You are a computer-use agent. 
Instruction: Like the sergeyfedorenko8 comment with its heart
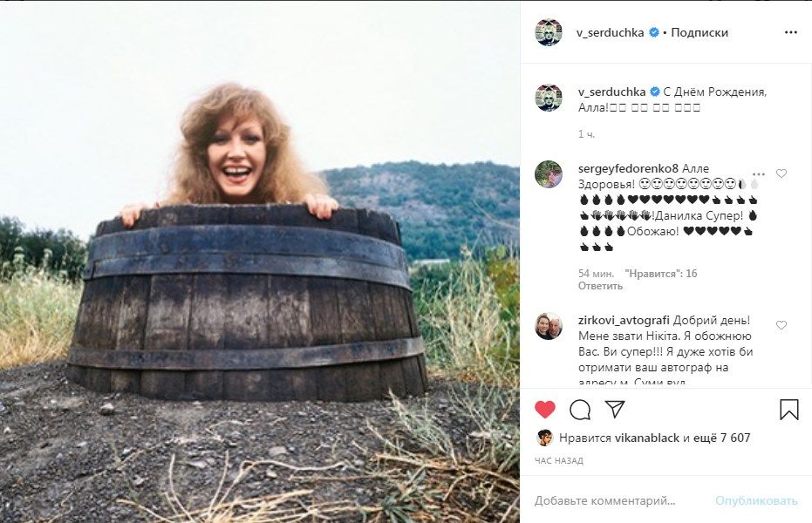(781, 173)
